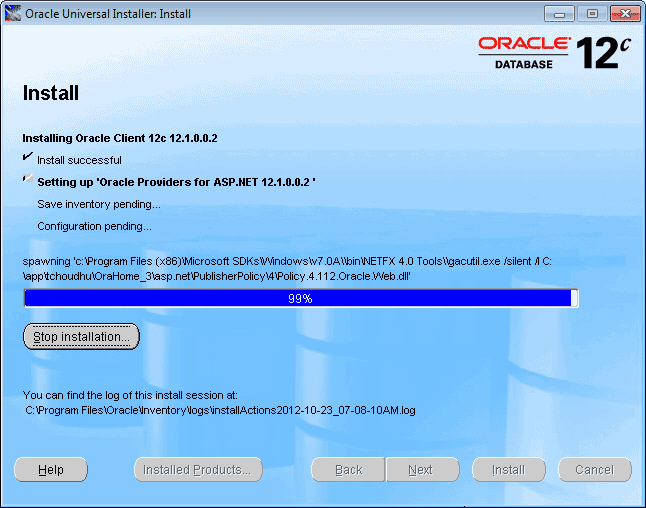
Task: Go Back to the previous step
Action: click(x=348, y=470)
